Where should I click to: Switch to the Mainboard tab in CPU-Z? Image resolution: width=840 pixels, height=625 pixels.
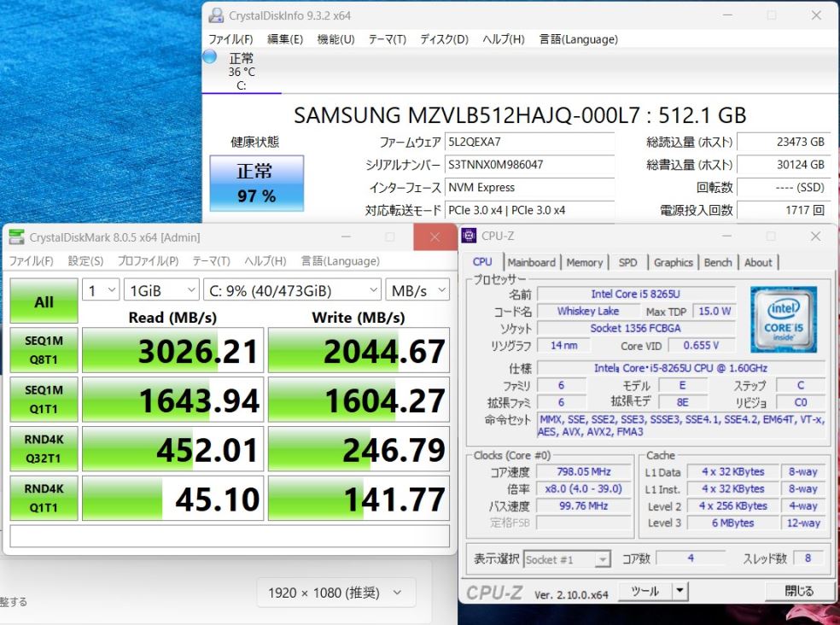click(x=532, y=263)
